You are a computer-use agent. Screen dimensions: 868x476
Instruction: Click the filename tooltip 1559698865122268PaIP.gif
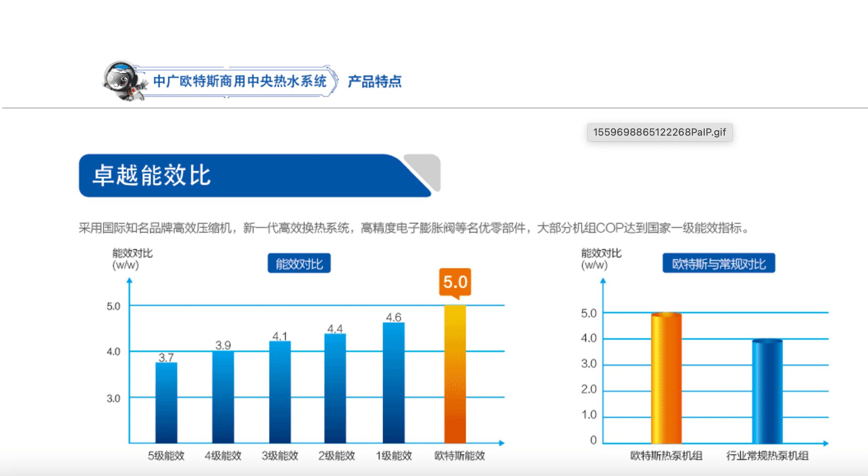point(659,132)
